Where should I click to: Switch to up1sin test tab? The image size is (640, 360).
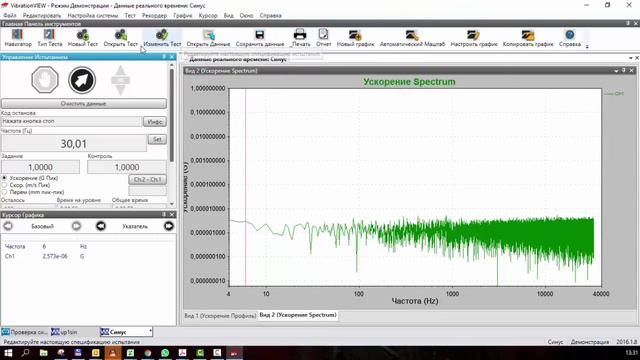click(x=64, y=332)
